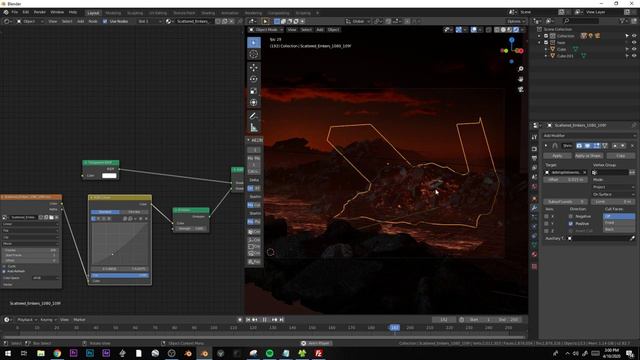Select the Transform tool in viewport toolbar
This screenshot has height=360, width=640.
click(x=253, y=102)
